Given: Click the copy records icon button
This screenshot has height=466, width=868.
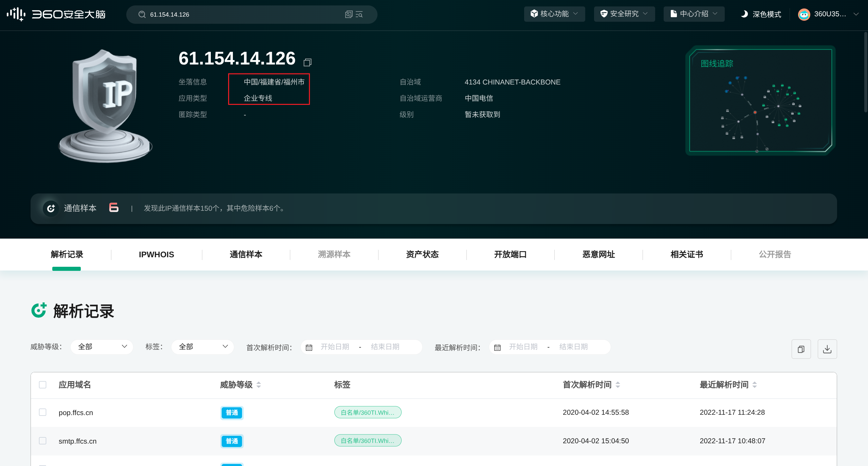Looking at the screenshot, I should 801,349.
